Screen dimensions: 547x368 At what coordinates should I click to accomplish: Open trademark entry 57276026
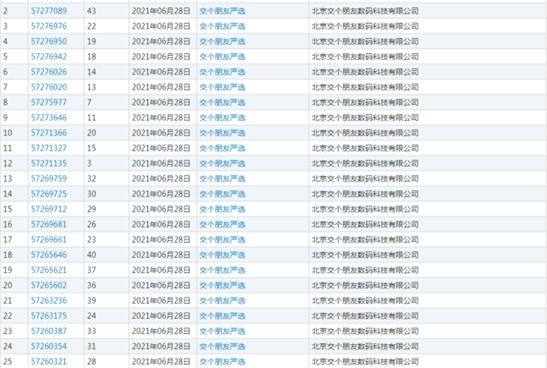(49, 72)
